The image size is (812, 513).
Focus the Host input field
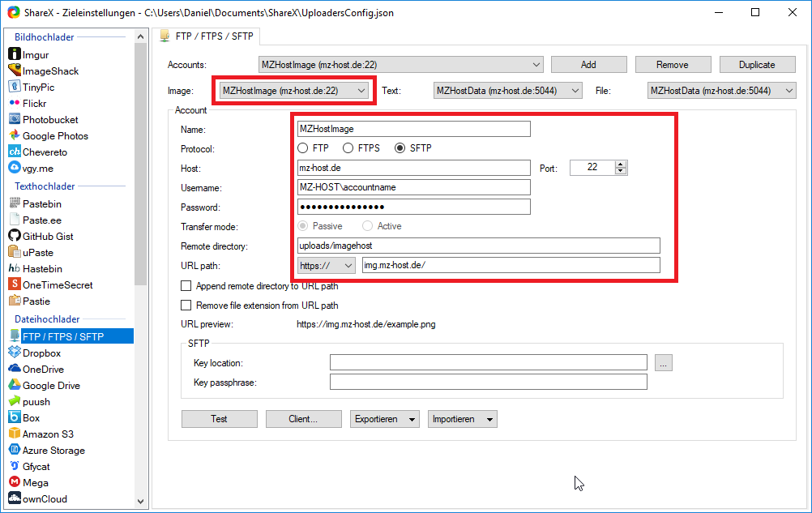point(414,168)
